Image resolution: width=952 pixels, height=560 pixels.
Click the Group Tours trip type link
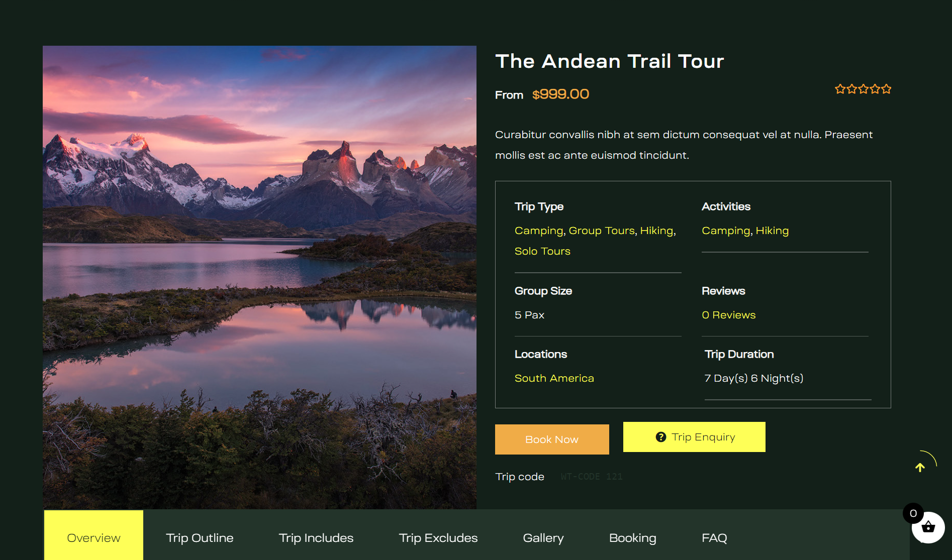pyautogui.click(x=602, y=231)
